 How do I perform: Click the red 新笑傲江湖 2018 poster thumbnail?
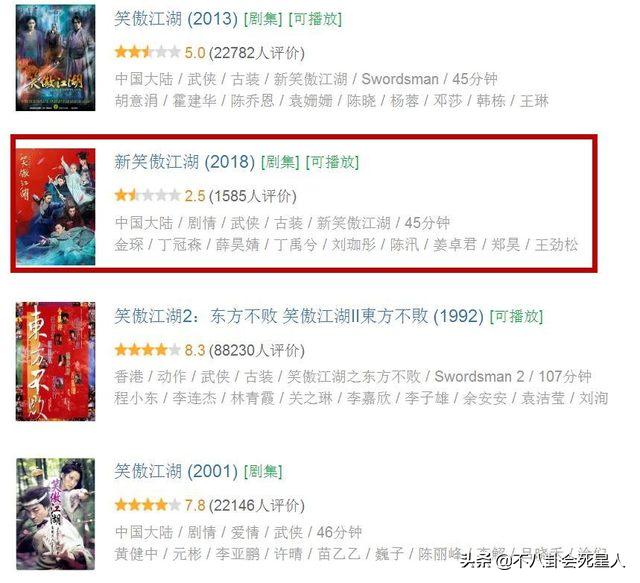pyautogui.click(x=56, y=207)
